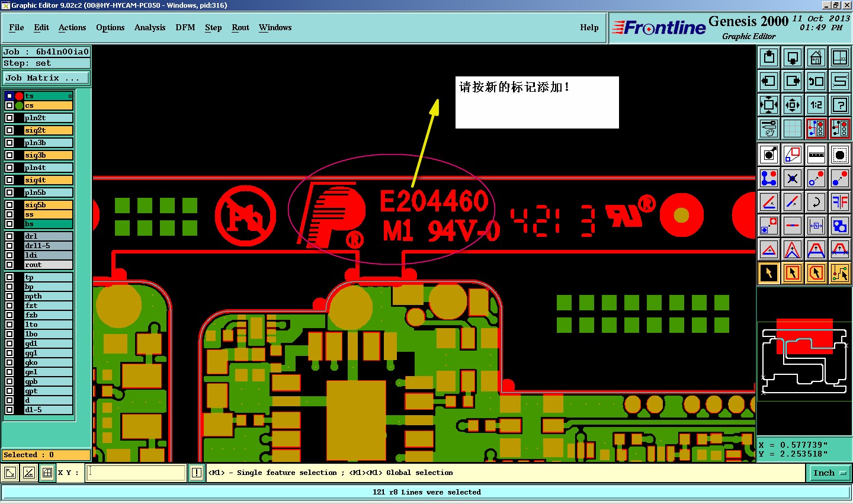Toggle the checkbox for layer drl
The height and width of the screenshot is (504, 853).
point(9,236)
